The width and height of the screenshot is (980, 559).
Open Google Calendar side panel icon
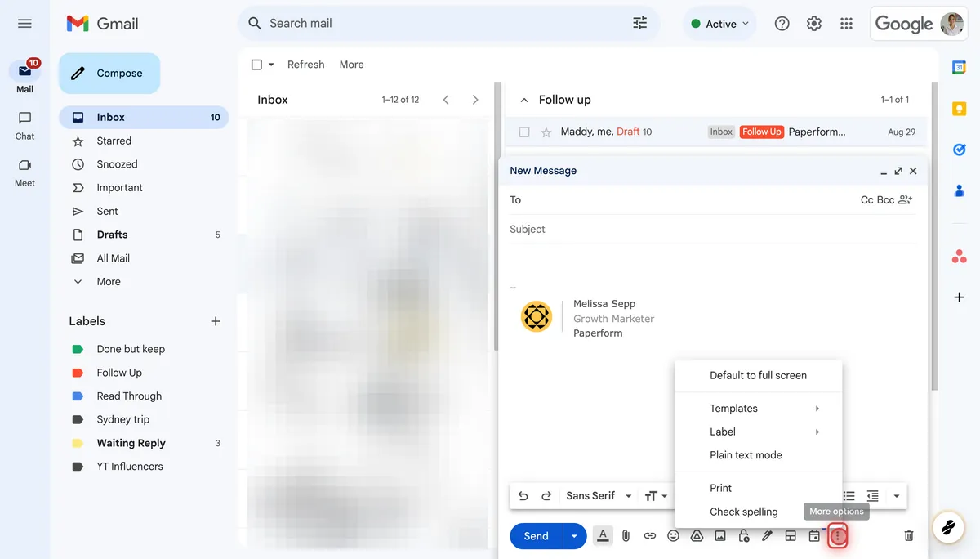959,68
